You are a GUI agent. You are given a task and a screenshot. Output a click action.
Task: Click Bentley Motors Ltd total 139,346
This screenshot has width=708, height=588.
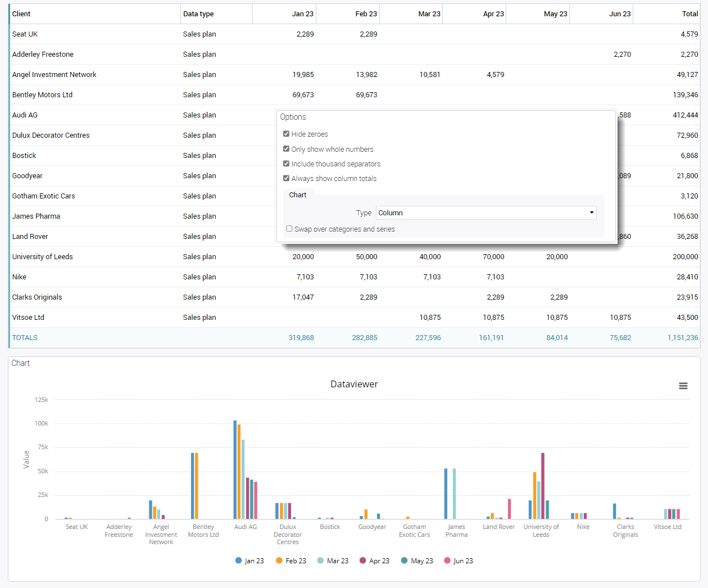(686, 95)
